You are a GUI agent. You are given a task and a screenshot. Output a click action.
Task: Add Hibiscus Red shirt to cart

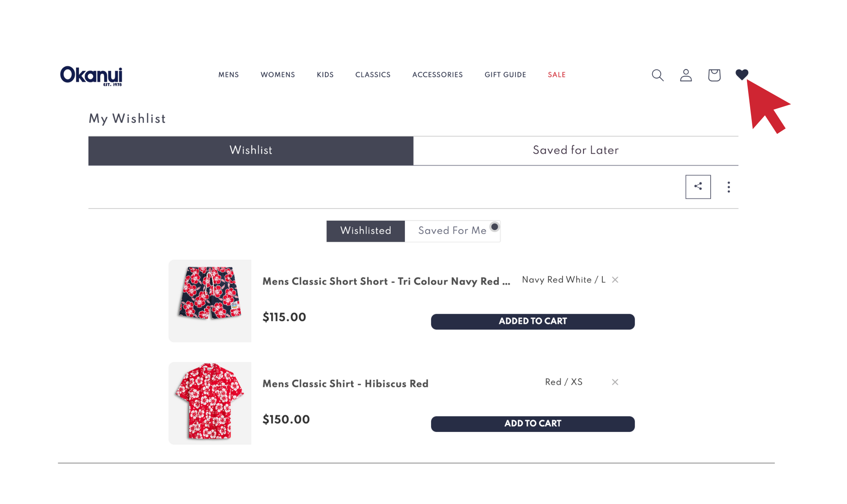pos(532,424)
